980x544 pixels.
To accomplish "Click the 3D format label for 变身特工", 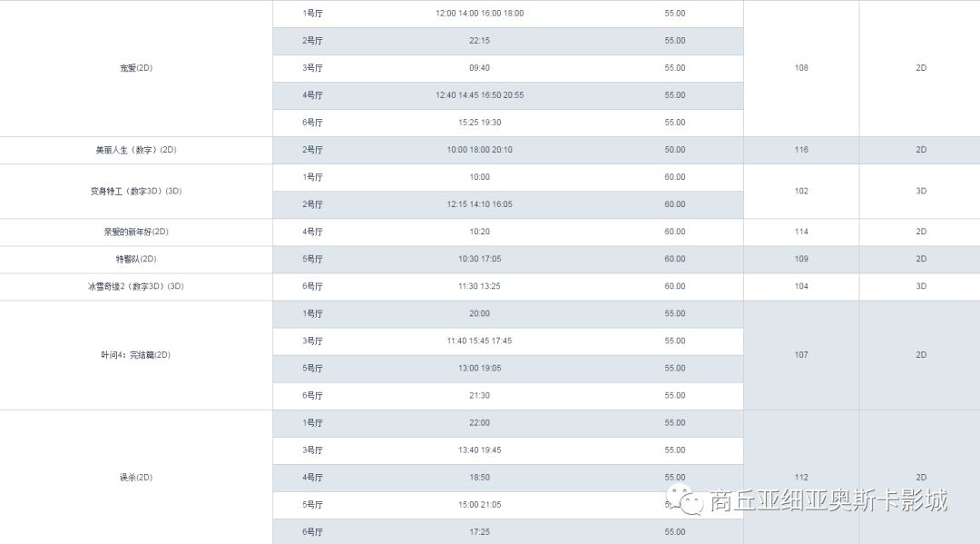I will click(920, 191).
